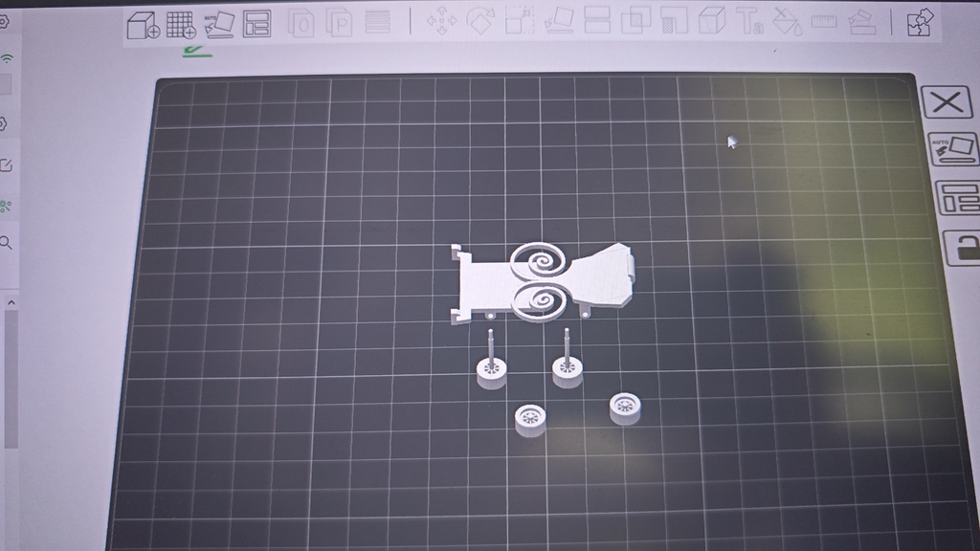
Task: Select the Text shape tool
Action: pyautogui.click(x=749, y=21)
